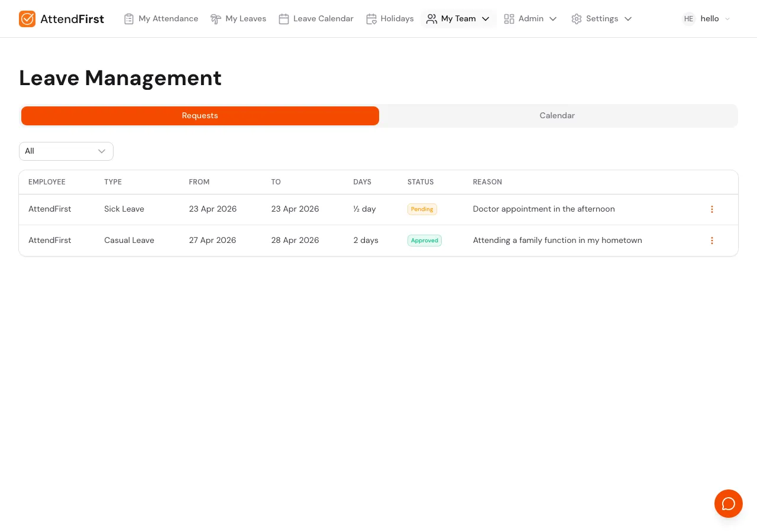The height and width of the screenshot is (532, 757).
Task: Select the Requests tab
Action: 200,115
